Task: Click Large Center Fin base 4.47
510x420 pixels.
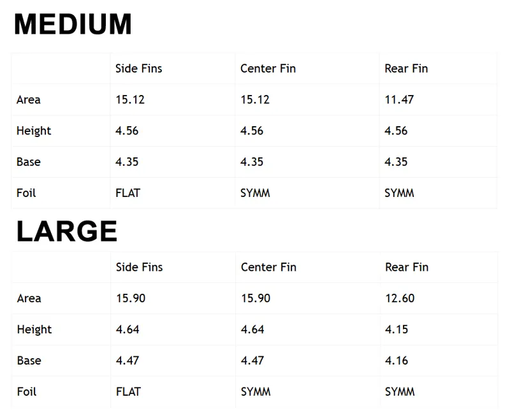Action: [x=252, y=361]
